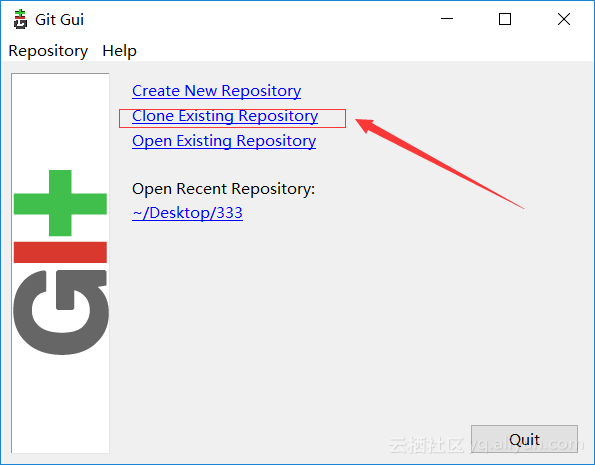This screenshot has width=595, height=465.
Task: Maximize the Git Gui window
Action: pyautogui.click(x=505, y=19)
